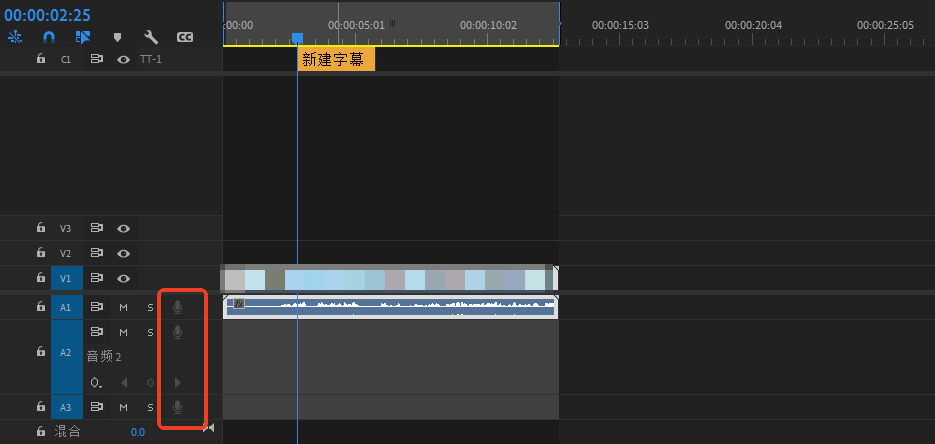Image resolution: width=935 pixels, height=444 pixels.
Task: Hide the V3 track with its eye icon
Action: coord(123,228)
